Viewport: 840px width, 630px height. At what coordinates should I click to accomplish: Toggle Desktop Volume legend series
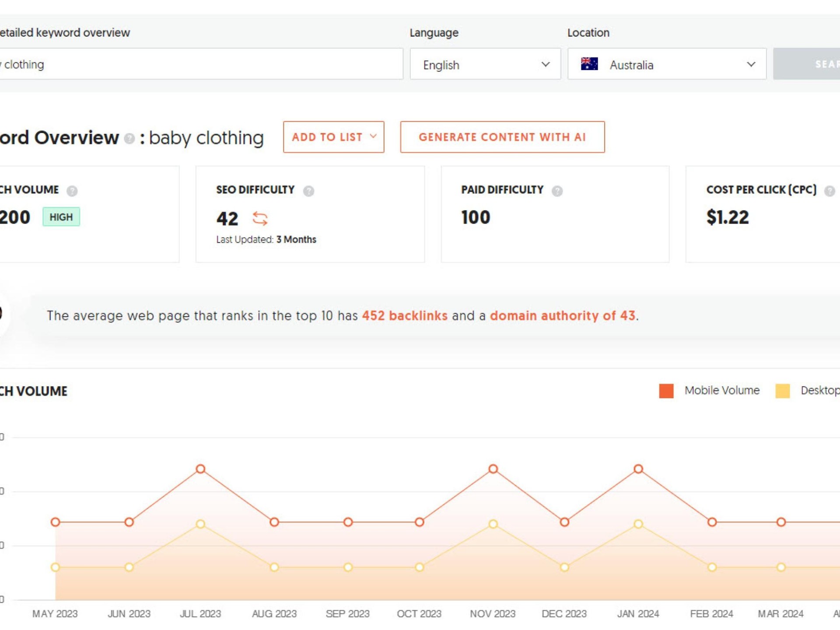(819, 390)
